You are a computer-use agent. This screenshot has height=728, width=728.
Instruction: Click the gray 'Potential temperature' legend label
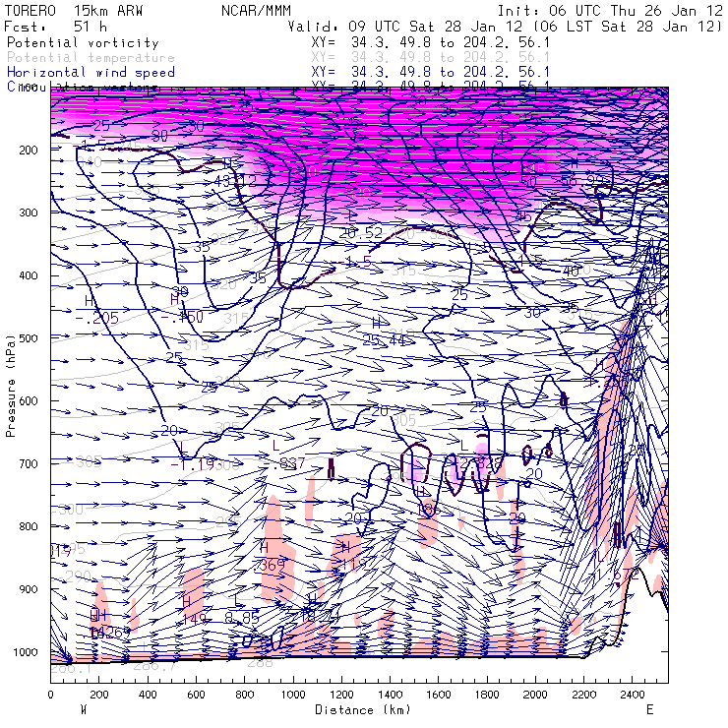pos(91,58)
